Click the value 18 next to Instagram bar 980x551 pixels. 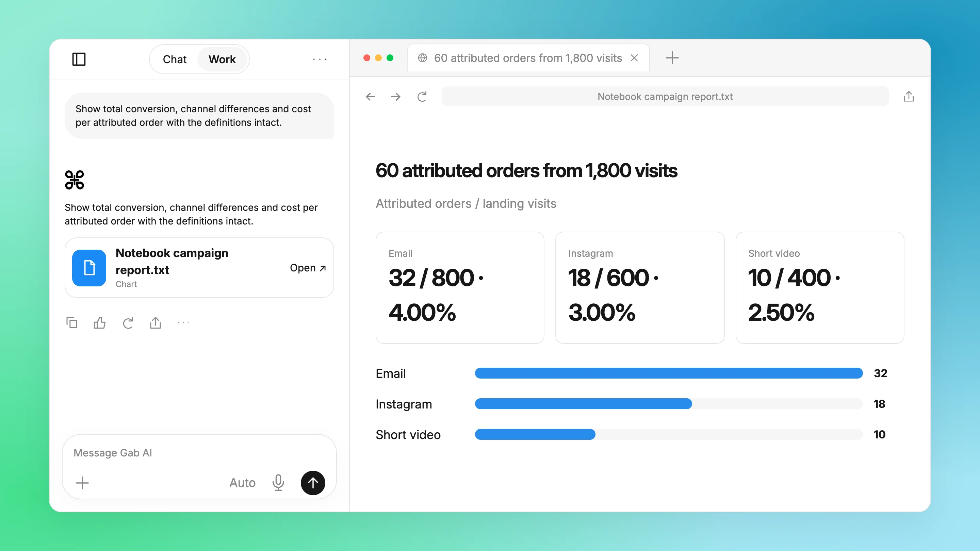tap(879, 404)
